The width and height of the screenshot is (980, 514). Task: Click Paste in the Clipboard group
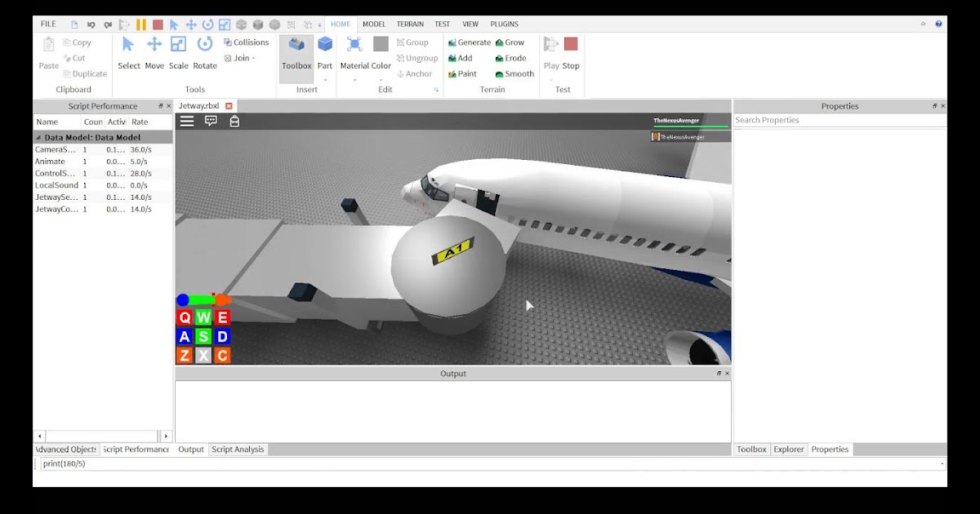tap(49, 53)
